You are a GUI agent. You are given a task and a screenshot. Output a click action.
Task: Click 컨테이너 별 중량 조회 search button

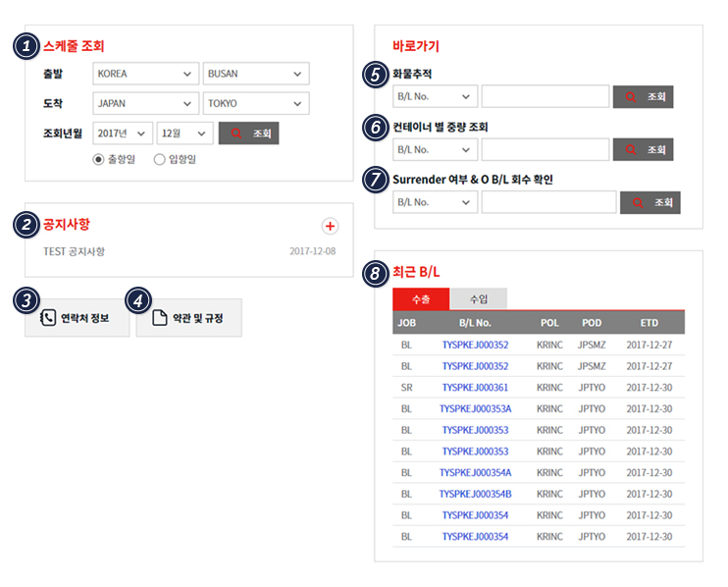(643, 150)
